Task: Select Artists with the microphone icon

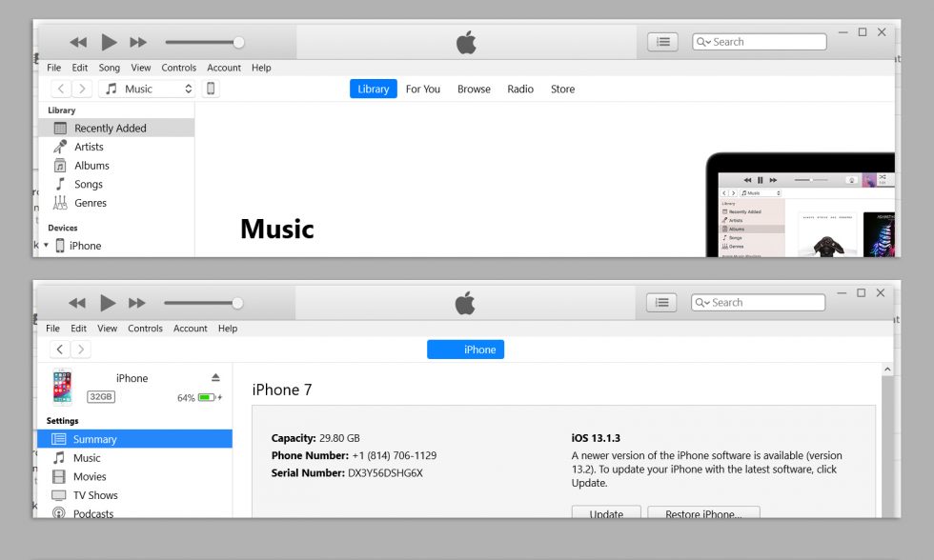Action: coord(89,147)
